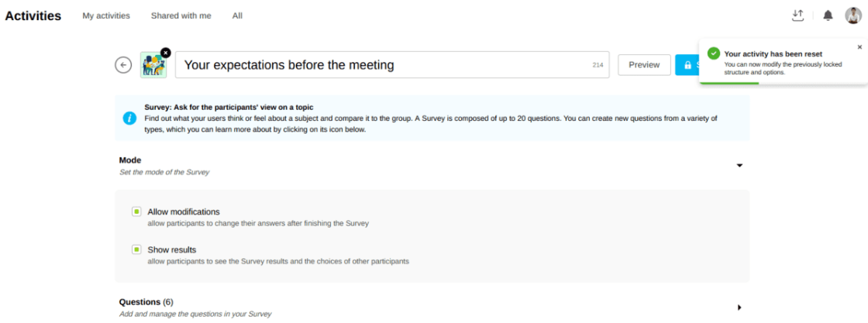Collapse the Mode section arrow
The width and height of the screenshot is (868, 323).
pyautogui.click(x=739, y=165)
